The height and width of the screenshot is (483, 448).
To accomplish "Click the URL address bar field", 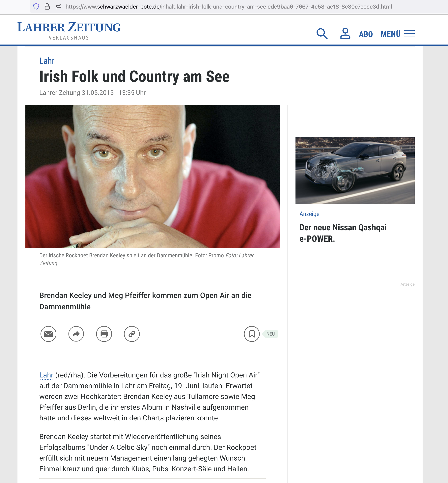I will pos(228,7).
